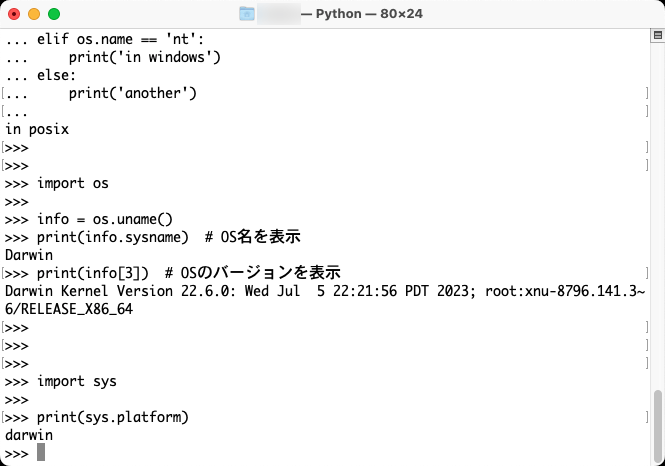Click the 'print(info.sysname)' command
665x466 pixels.
click(x=112, y=237)
